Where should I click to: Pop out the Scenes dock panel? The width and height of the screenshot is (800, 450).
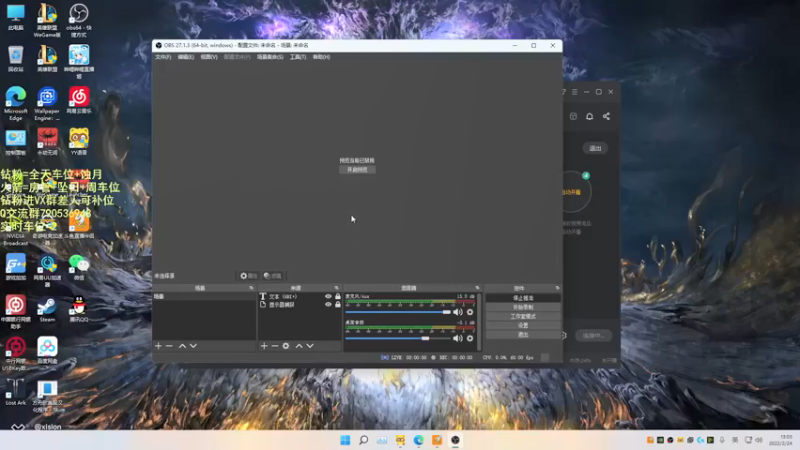251,288
